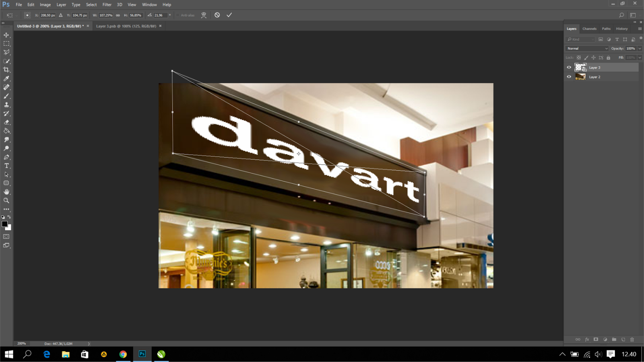Image resolution: width=644 pixels, height=362 pixels.
Task: Activate the Horizontal Type tool
Action: 6,165
